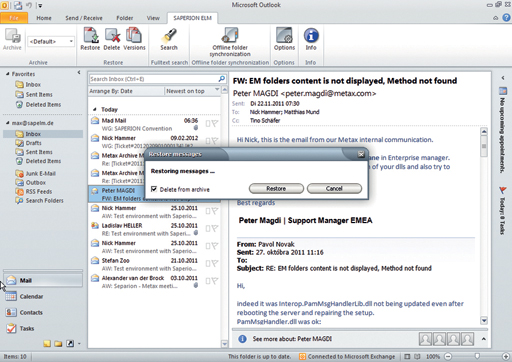Open the Versions tool
Viewport: 512px width, 362px height.
tap(134, 39)
